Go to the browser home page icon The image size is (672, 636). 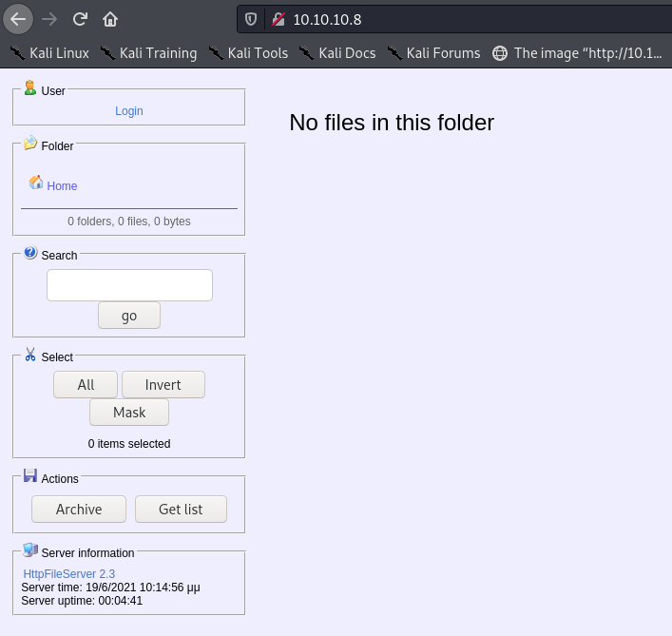point(110,19)
